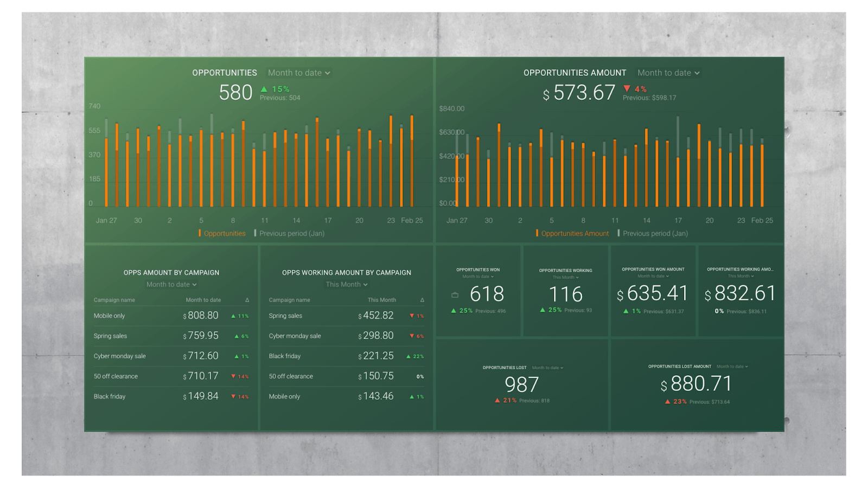Open the Opportunities Lost Month to date dropdown
This screenshot has height=488, width=868.
point(547,368)
